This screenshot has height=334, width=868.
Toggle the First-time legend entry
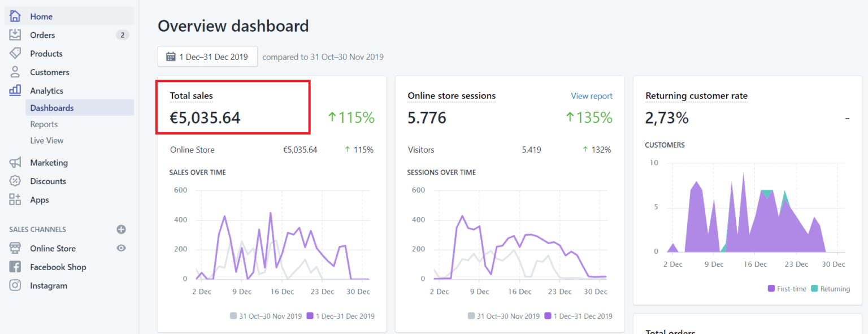click(787, 288)
